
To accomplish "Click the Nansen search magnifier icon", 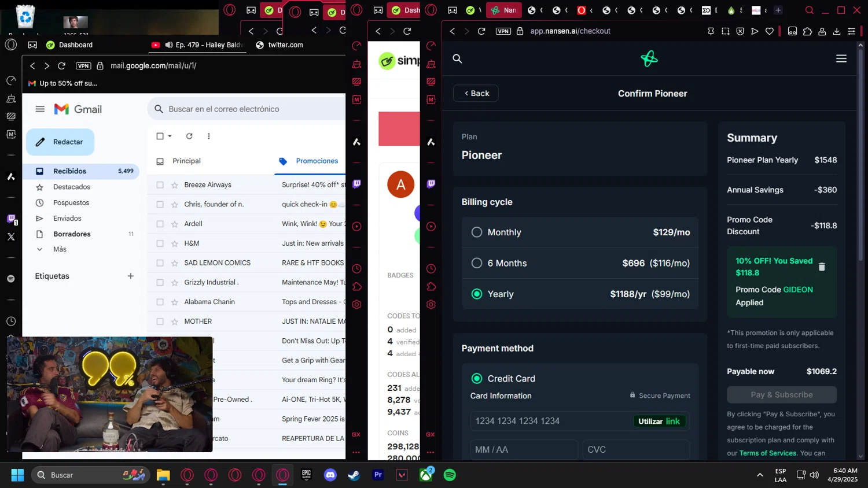I will (x=457, y=58).
